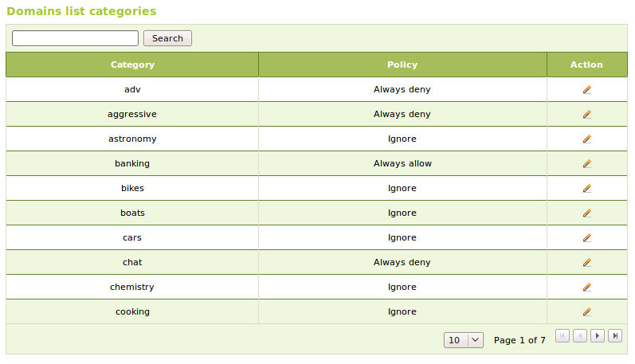The height and width of the screenshot is (364, 635).
Task: Edit the cars category policy
Action: pos(587,237)
